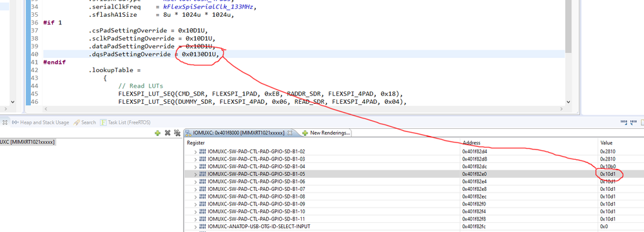The image size is (644, 232).
Task: Click the green plus Add Memory Monitor icon
Action: click(157, 133)
